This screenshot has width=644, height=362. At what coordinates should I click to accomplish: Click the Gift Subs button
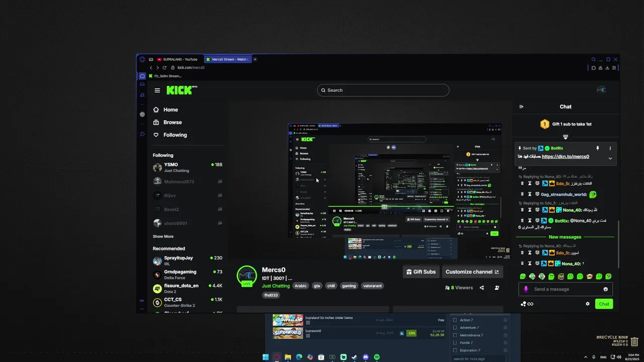click(421, 272)
